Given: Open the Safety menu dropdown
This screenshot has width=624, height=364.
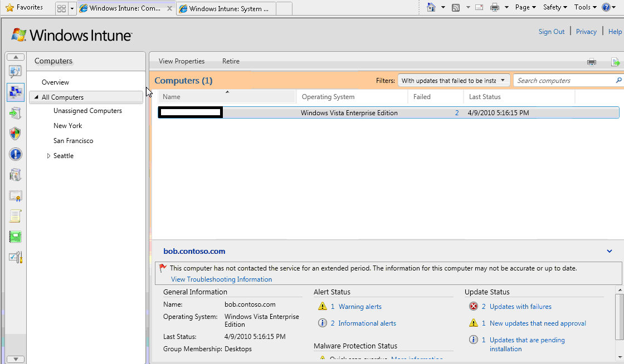Looking at the screenshot, I should click(555, 7).
